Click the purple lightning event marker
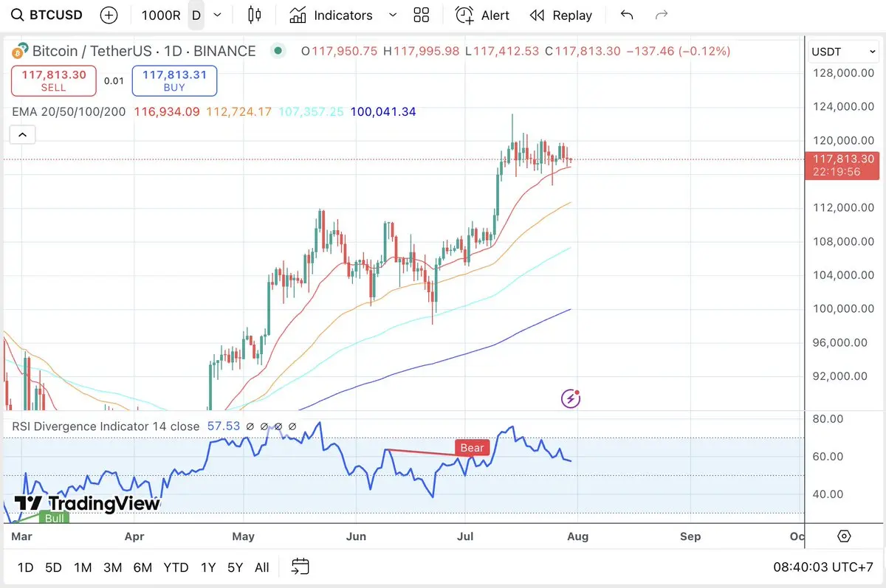This screenshot has width=886, height=588. coord(571,399)
